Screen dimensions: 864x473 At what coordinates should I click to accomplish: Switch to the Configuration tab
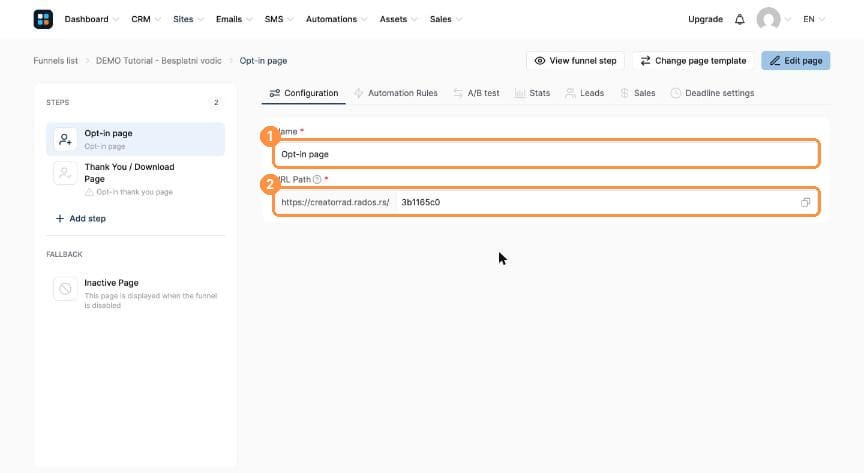(x=304, y=93)
